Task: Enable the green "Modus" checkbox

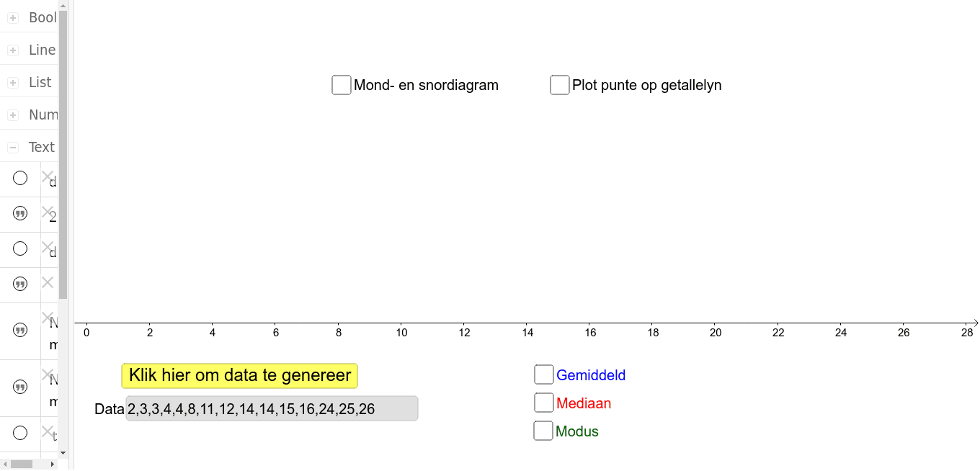Action: point(543,430)
